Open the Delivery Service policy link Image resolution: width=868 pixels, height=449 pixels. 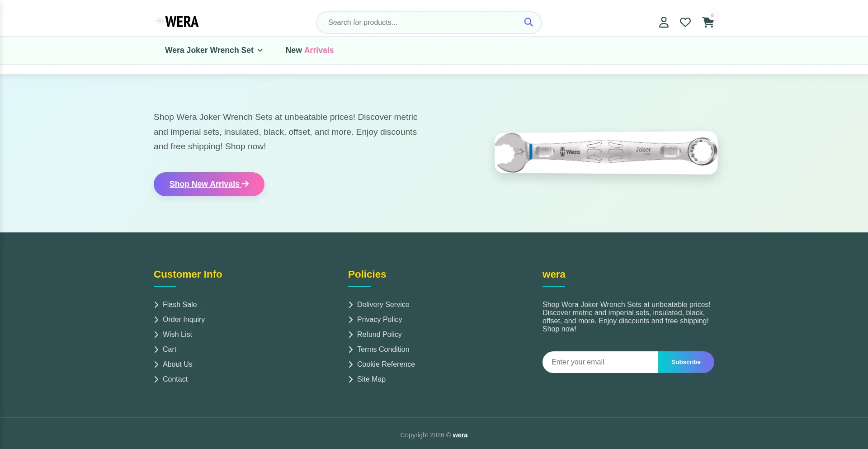[x=383, y=305]
